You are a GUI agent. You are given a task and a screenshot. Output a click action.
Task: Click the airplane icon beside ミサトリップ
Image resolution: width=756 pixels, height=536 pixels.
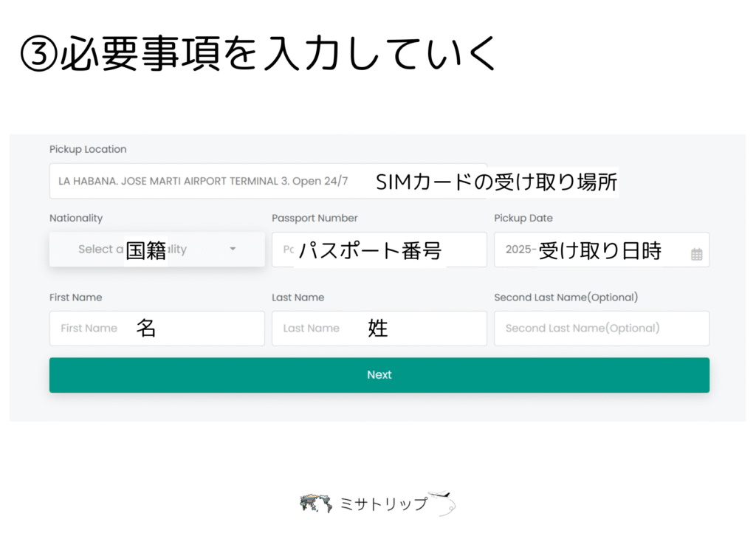445,502
